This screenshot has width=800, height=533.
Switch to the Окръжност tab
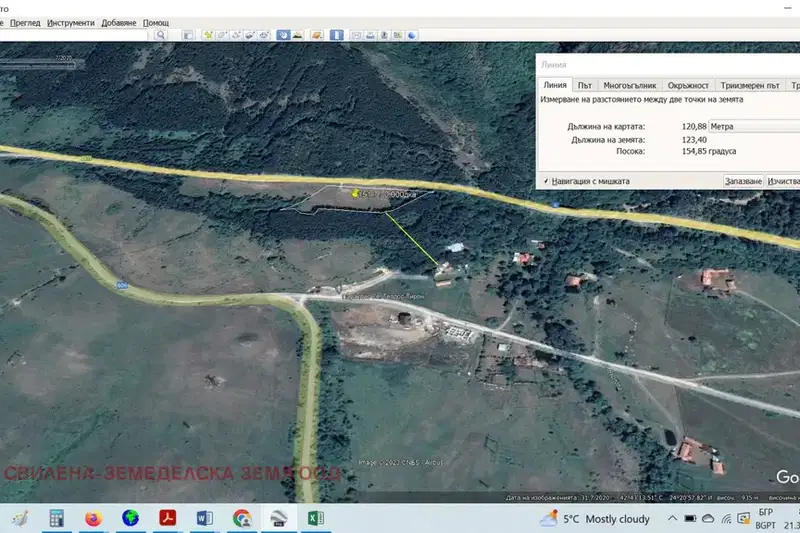click(x=688, y=86)
